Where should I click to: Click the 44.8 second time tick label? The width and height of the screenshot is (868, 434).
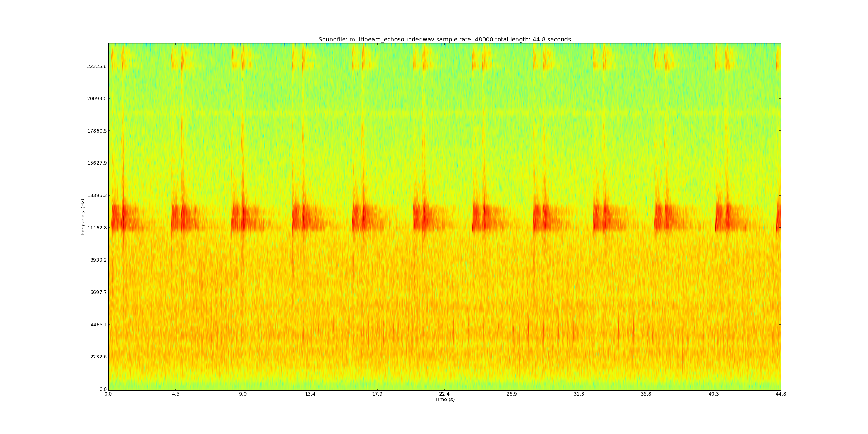[x=780, y=394]
